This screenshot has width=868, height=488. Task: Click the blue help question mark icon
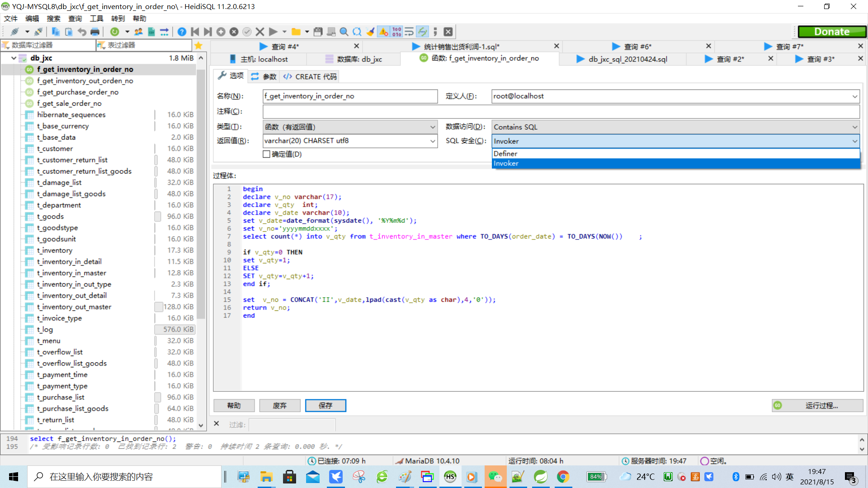tap(181, 32)
